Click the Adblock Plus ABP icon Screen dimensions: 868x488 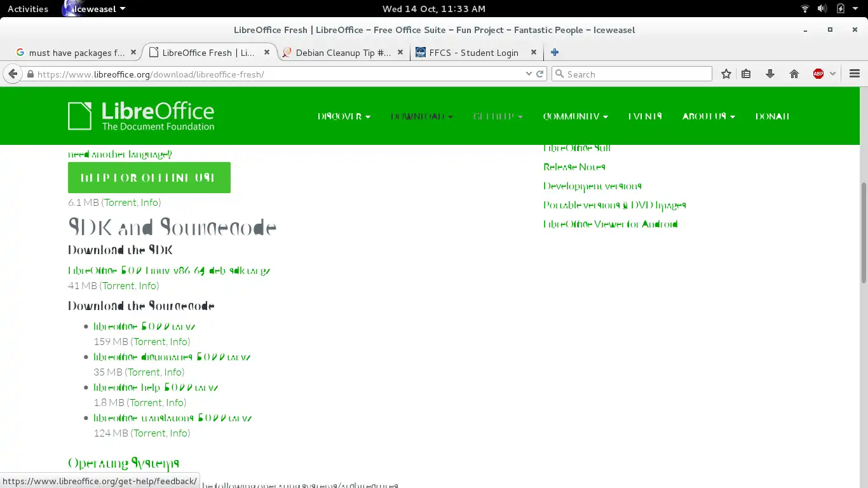[x=818, y=74]
